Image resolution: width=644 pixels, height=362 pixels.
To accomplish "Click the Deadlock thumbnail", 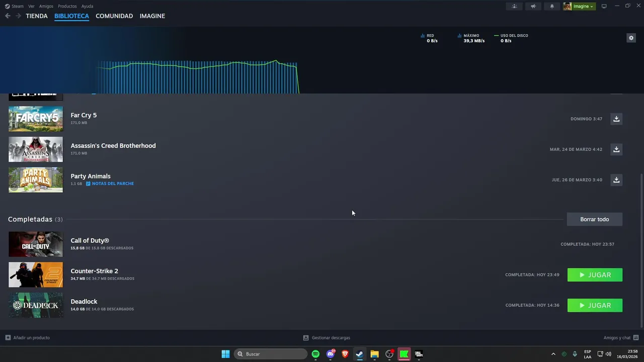I will point(36,305).
